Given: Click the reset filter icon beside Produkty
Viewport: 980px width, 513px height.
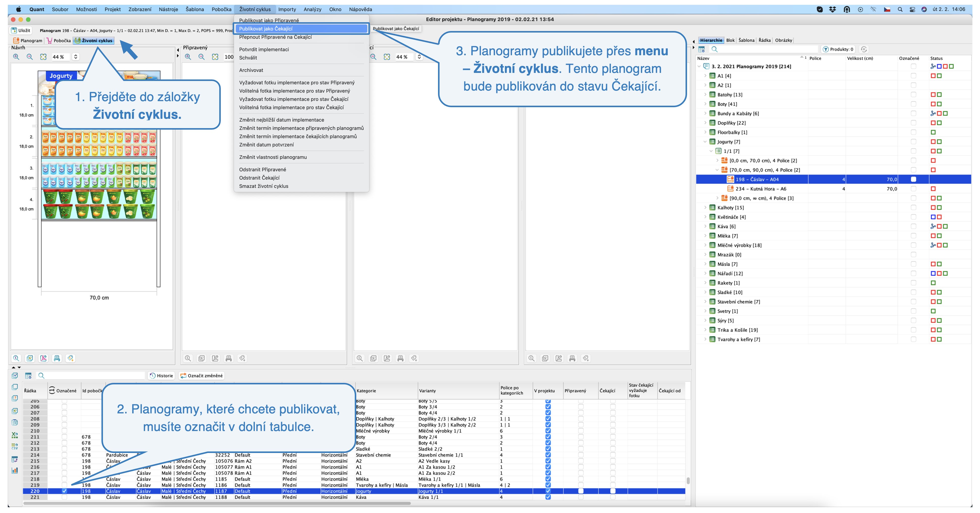Looking at the screenshot, I should click(x=864, y=49).
